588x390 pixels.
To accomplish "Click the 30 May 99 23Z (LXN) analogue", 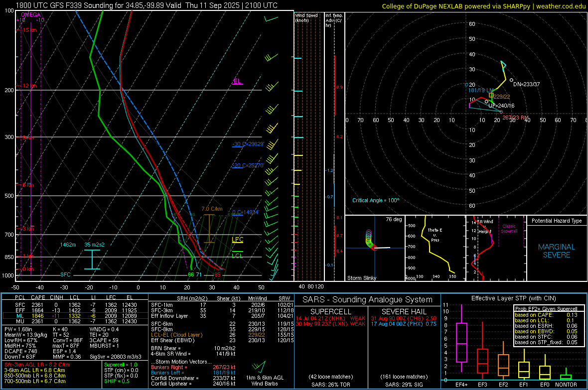I will point(330,324).
